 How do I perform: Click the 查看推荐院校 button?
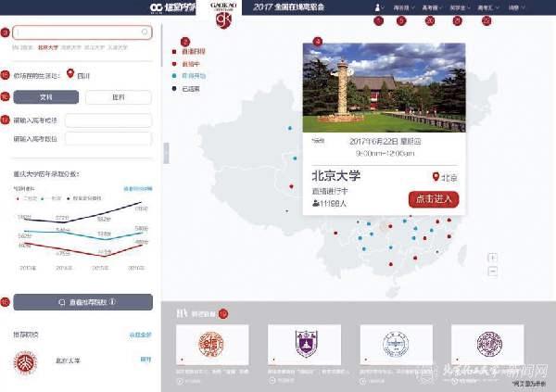tap(83, 302)
